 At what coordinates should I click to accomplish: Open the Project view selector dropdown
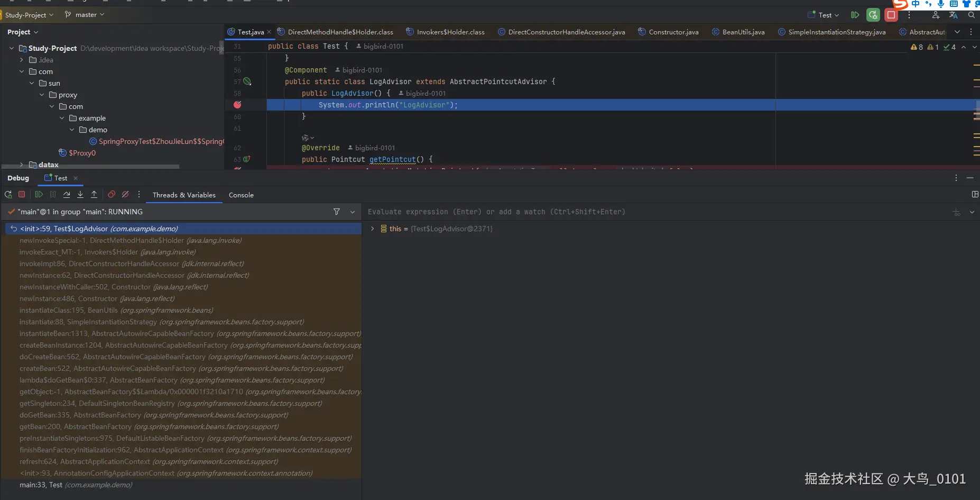23,32
